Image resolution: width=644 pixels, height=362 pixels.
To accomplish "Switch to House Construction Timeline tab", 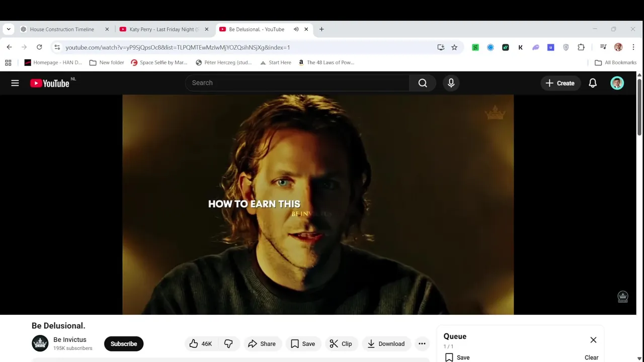I will 65,29.
